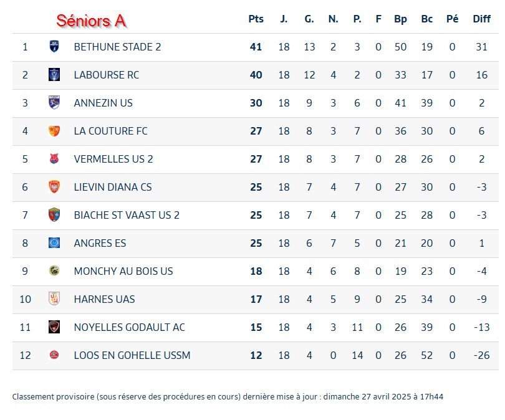
Task: Click the Annezin US club crest
Action: coord(54,102)
